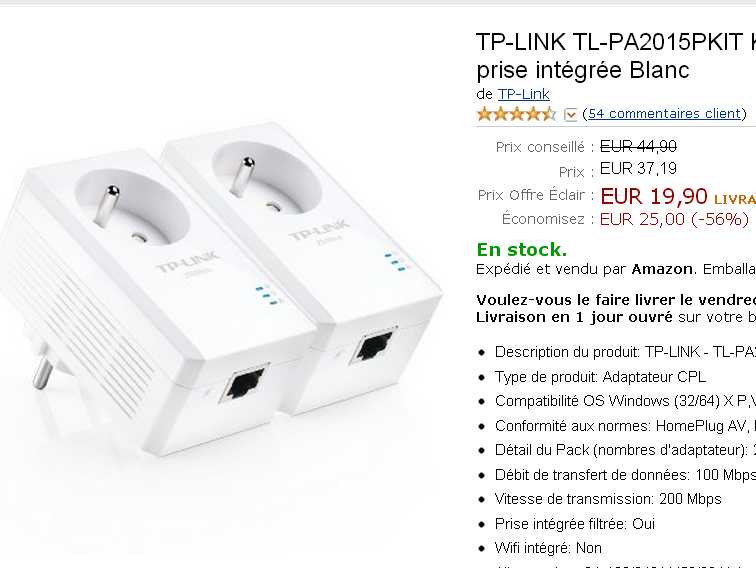This screenshot has height=568, width=756.
Task: Click the flash offer price EUR 19,90
Action: [654, 196]
